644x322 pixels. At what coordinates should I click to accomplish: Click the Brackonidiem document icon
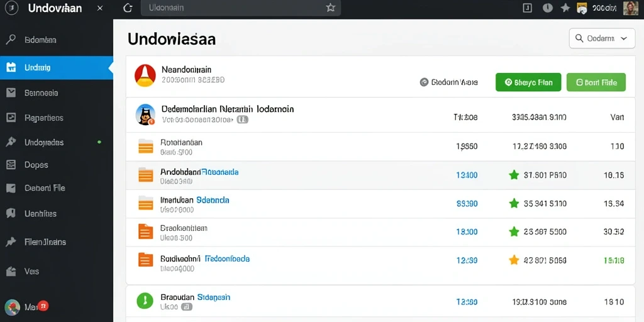(x=145, y=231)
